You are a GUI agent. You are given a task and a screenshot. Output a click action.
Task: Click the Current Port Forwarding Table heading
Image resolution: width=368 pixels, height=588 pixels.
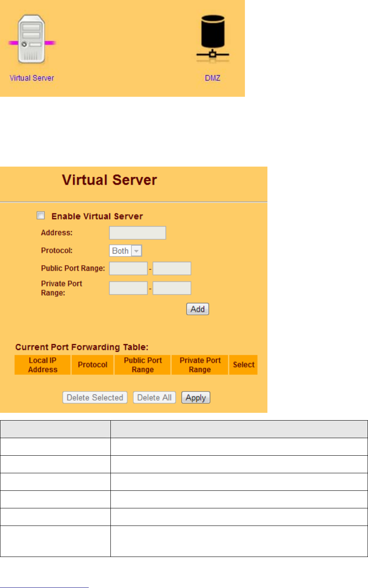point(82,347)
